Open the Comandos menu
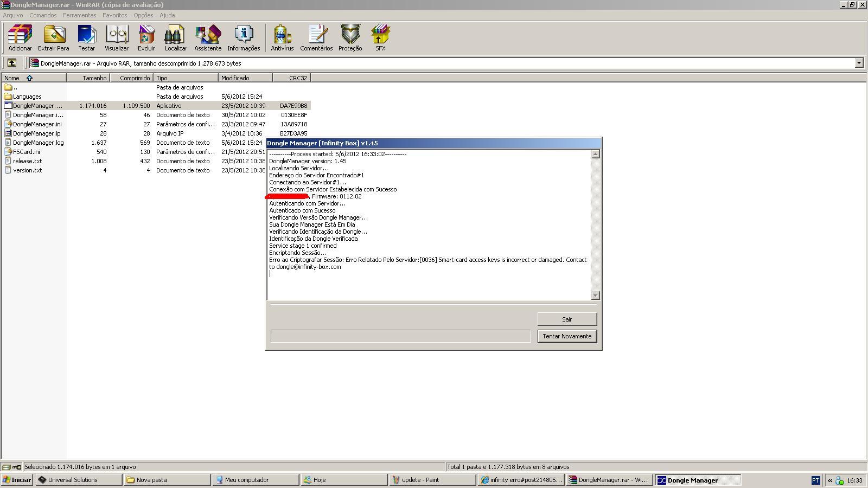Viewport: 868px width, 488px height. pos(43,15)
